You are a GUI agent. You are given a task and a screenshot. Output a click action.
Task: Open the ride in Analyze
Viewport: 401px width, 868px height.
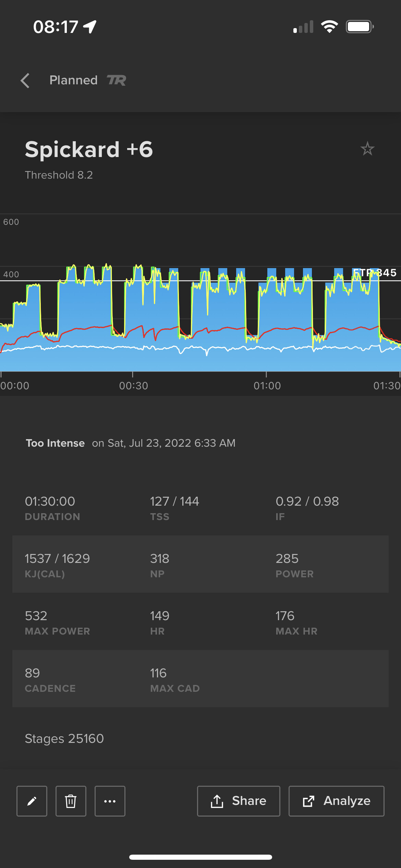[337, 801]
